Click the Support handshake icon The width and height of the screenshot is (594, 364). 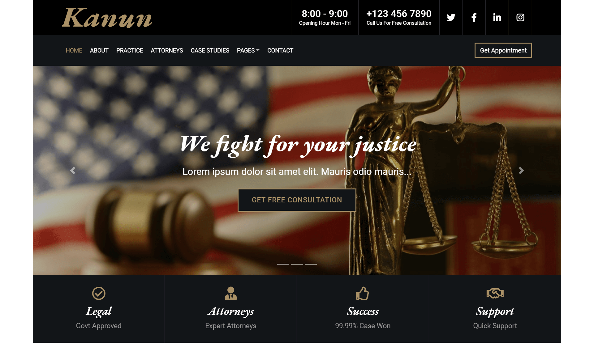[495, 294]
